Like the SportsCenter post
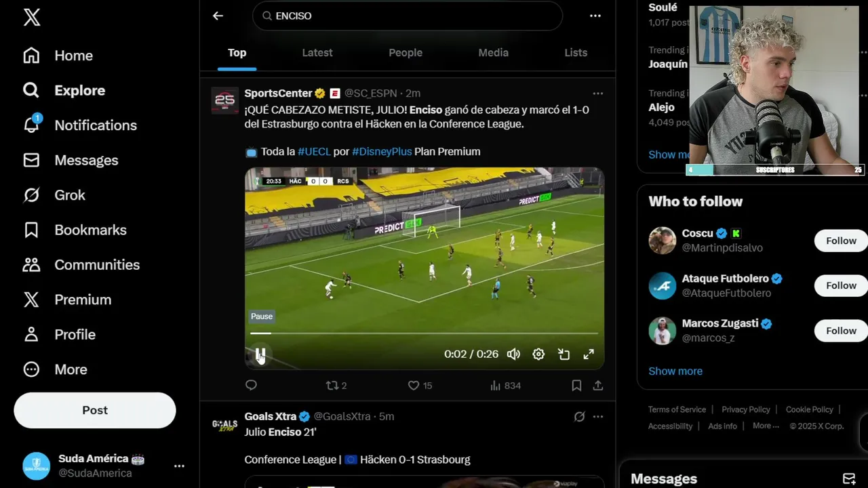The width and height of the screenshot is (868, 488). click(419, 385)
